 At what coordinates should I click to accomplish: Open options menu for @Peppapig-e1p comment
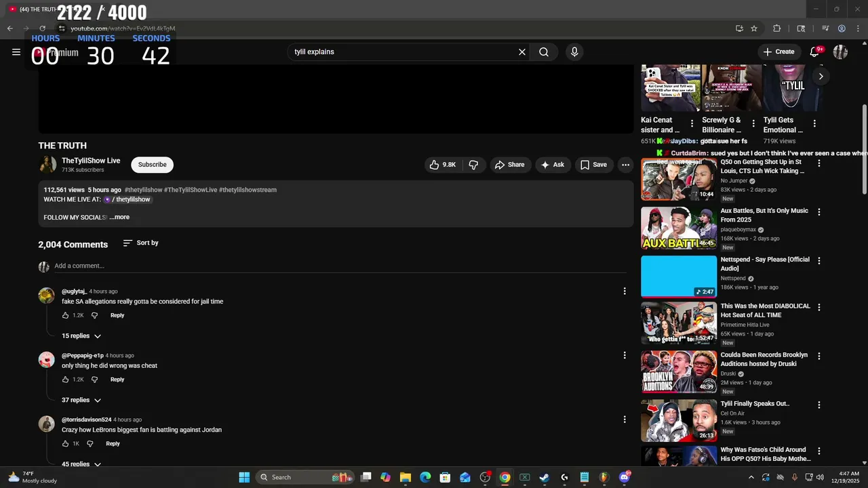tap(625, 355)
